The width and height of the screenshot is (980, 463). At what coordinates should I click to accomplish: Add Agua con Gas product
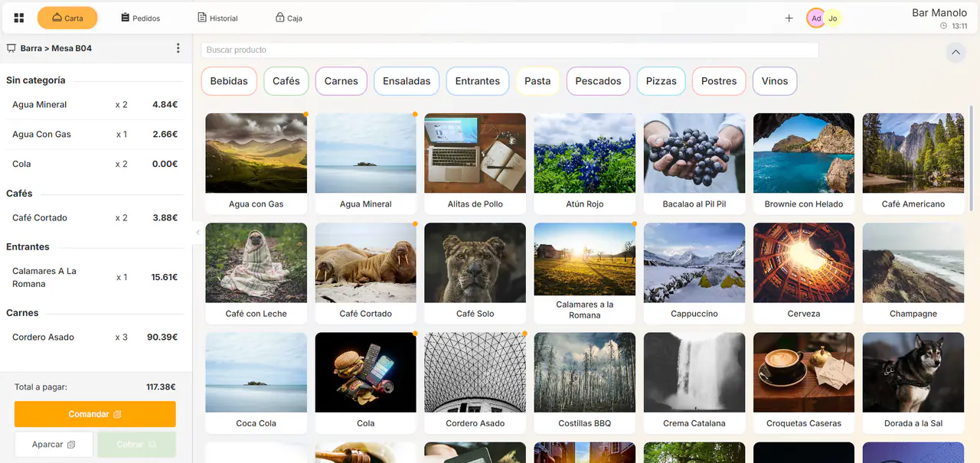click(x=256, y=163)
